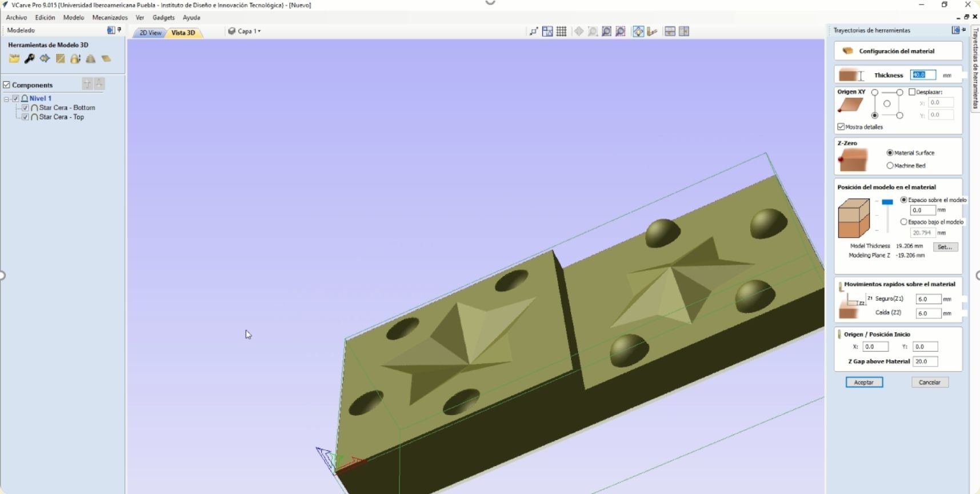Select the Espacio sobre el modelo option
The height and width of the screenshot is (494, 980).
pos(903,200)
